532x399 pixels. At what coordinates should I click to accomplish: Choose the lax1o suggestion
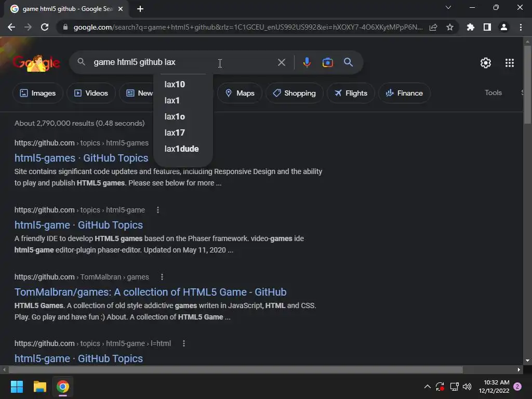(x=183, y=116)
